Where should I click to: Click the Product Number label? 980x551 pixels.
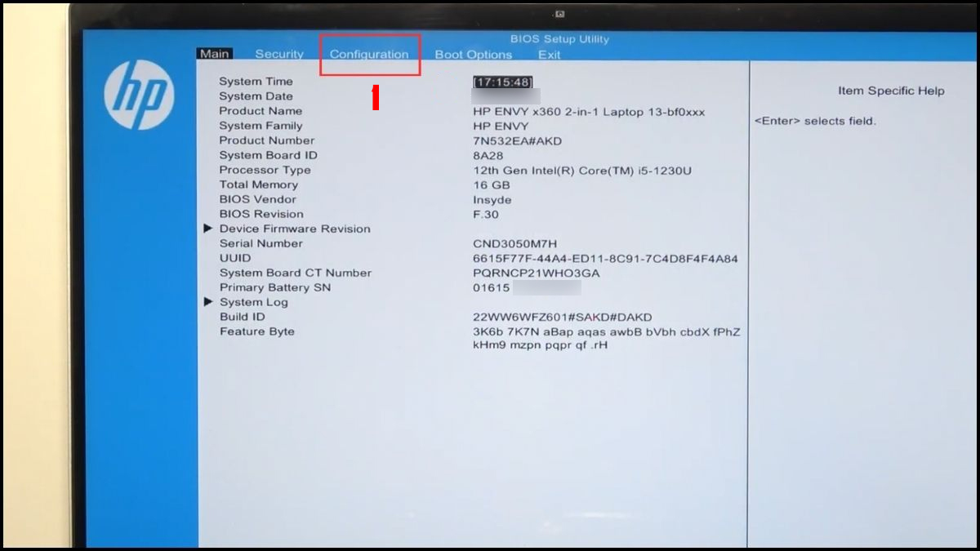click(x=266, y=140)
